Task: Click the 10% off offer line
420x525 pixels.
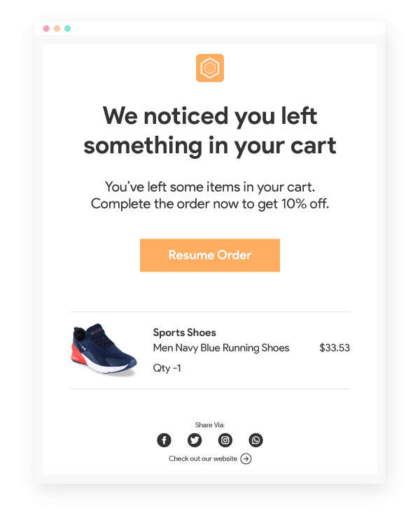Action: click(210, 204)
